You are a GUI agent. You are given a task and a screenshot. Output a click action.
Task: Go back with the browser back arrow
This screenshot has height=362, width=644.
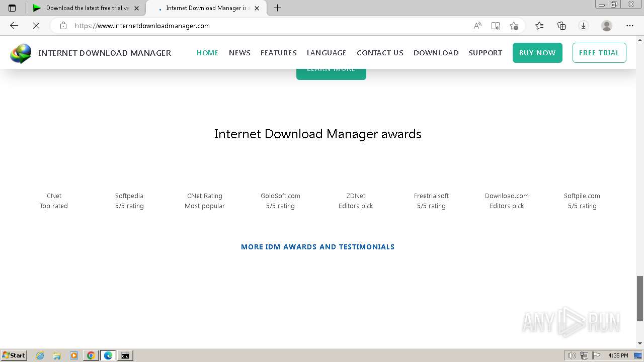click(x=14, y=26)
